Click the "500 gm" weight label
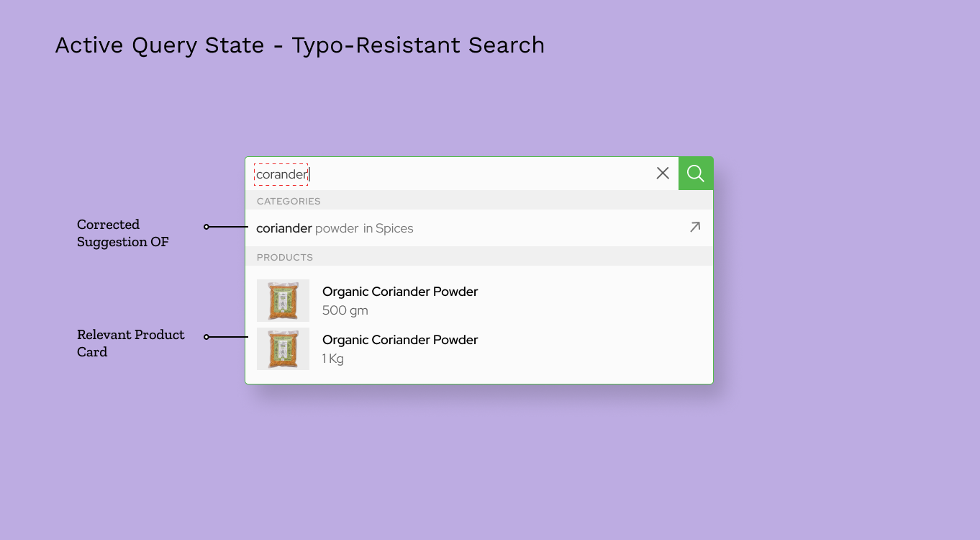 click(345, 310)
